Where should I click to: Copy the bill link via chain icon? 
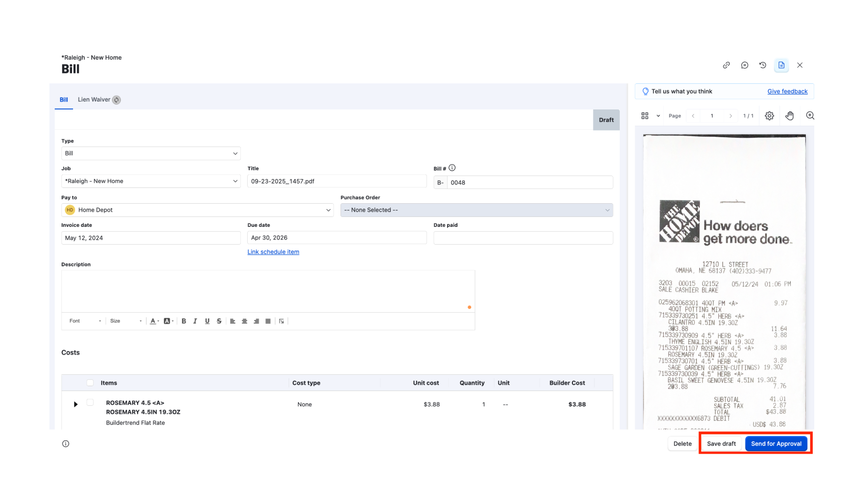(x=726, y=65)
